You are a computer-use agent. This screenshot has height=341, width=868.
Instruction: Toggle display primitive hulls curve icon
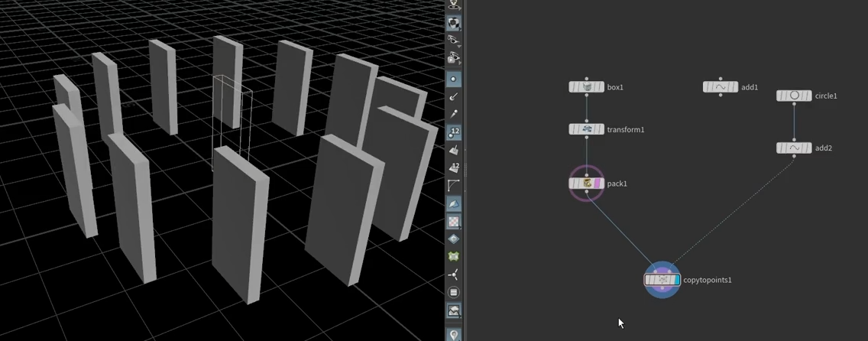453,186
